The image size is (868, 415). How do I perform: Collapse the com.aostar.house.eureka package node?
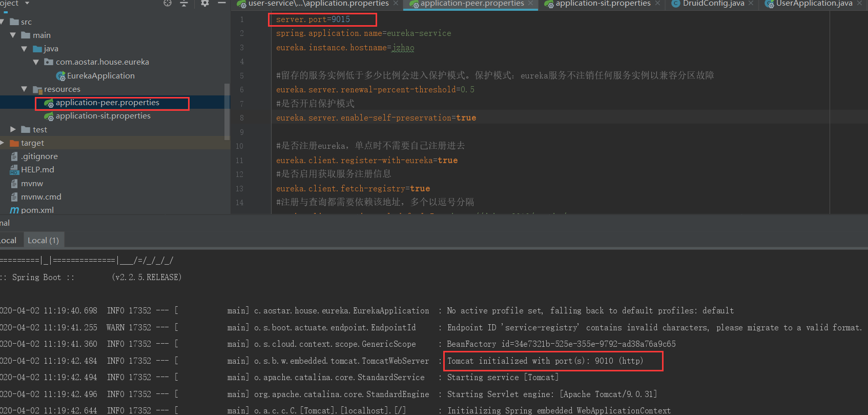click(36, 62)
